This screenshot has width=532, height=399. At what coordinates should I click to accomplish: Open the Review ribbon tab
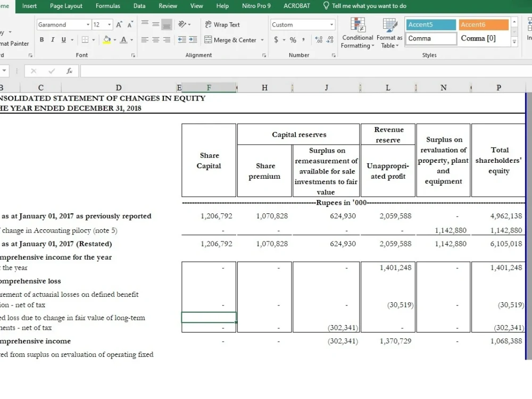click(168, 6)
